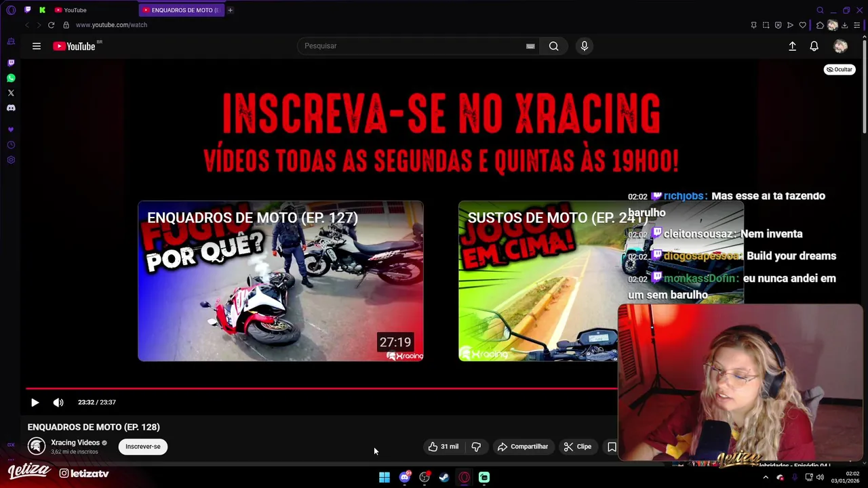Viewport: 868px width, 488px height.
Task: Open tab search magnifier in title bar
Action: pos(820,10)
